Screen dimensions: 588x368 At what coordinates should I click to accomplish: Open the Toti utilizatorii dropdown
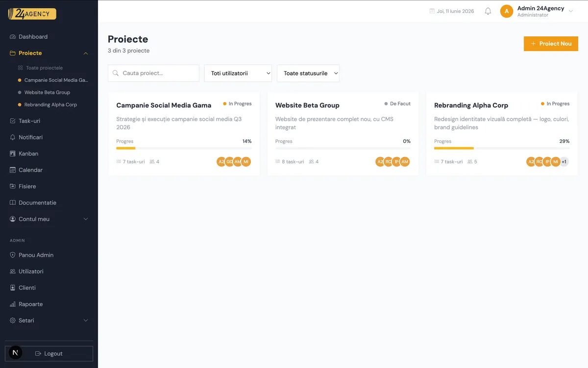point(238,73)
